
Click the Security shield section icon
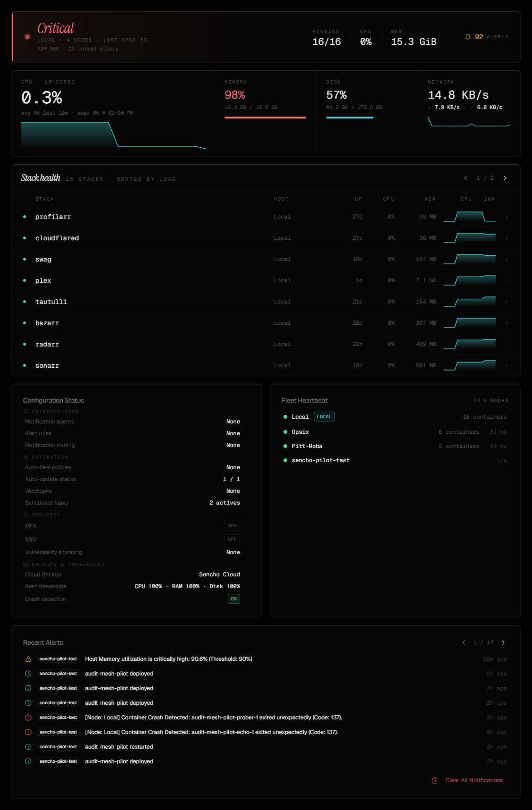pos(26,515)
